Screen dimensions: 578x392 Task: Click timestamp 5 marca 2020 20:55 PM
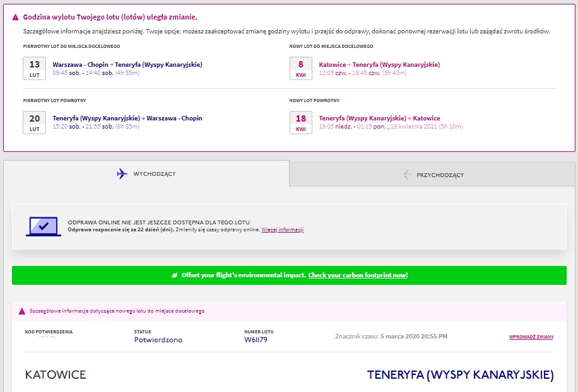tap(414, 336)
